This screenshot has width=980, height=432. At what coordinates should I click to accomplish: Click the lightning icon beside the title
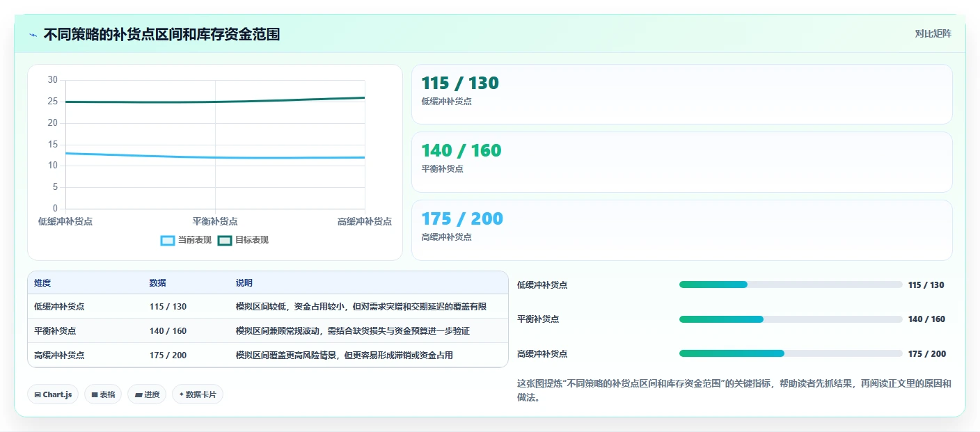pos(33,34)
